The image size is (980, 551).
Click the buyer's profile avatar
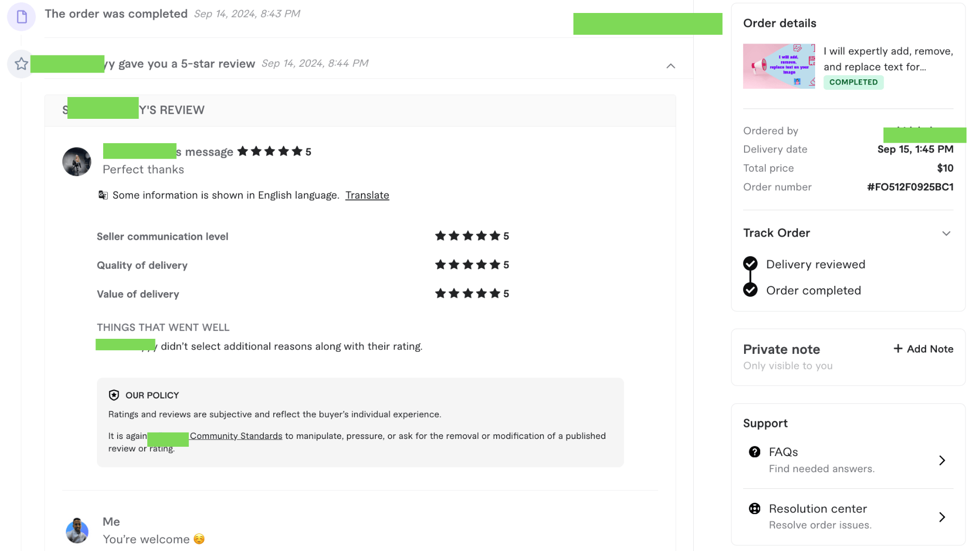tap(77, 161)
